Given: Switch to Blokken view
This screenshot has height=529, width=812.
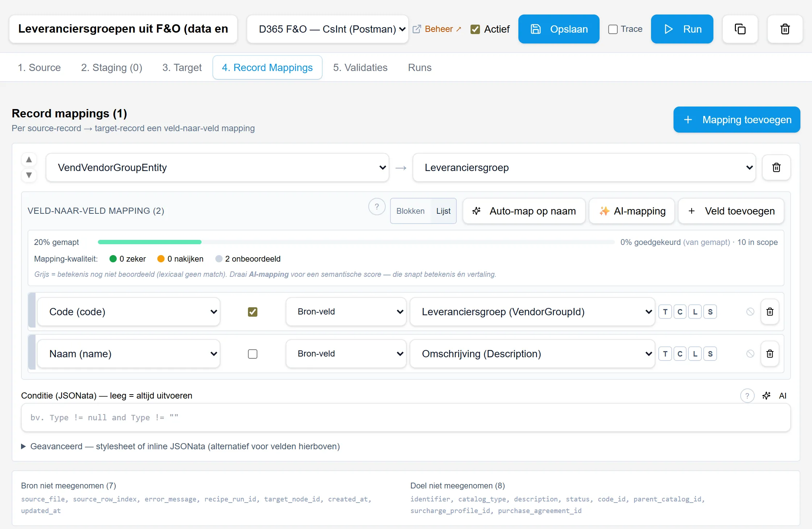Looking at the screenshot, I should pos(410,211).
